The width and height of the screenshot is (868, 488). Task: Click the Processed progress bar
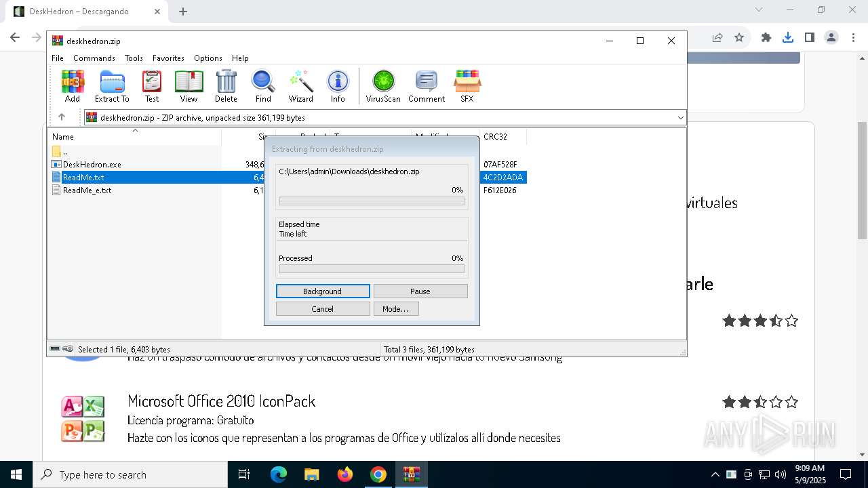click(372, 269)
